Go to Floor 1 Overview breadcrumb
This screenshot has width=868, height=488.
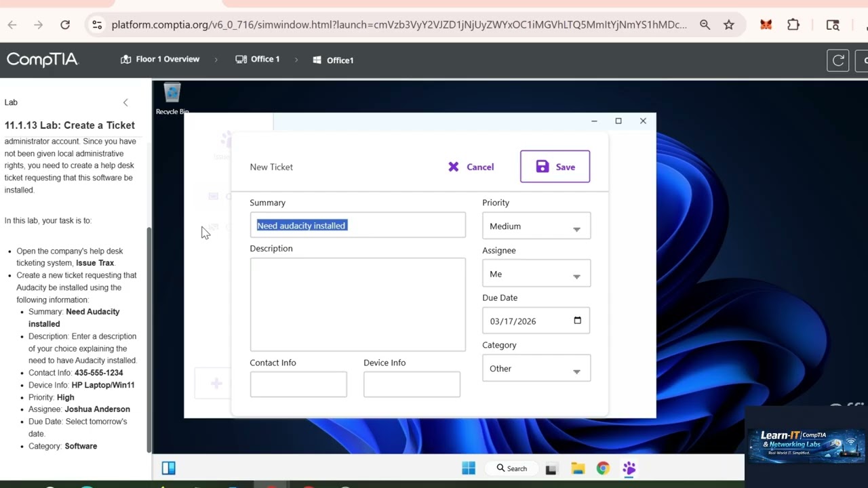coord(160,60)
